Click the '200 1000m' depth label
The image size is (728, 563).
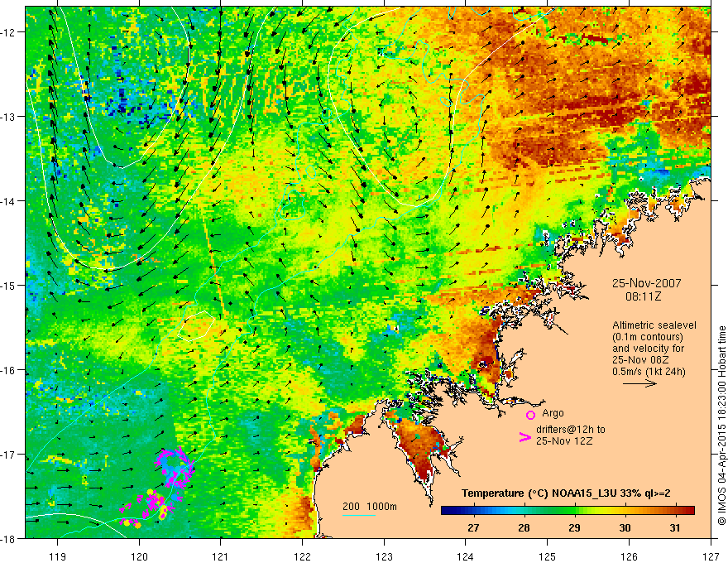pos(370,507)
